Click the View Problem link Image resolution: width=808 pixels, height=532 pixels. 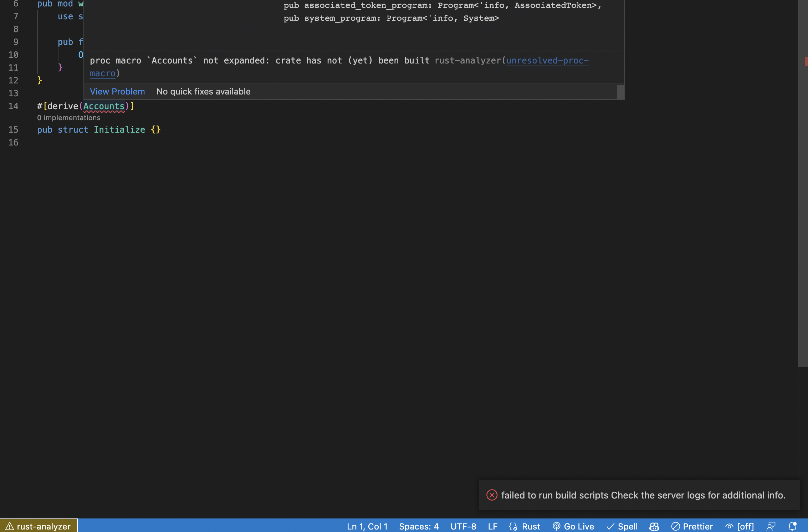coord(117,92)
